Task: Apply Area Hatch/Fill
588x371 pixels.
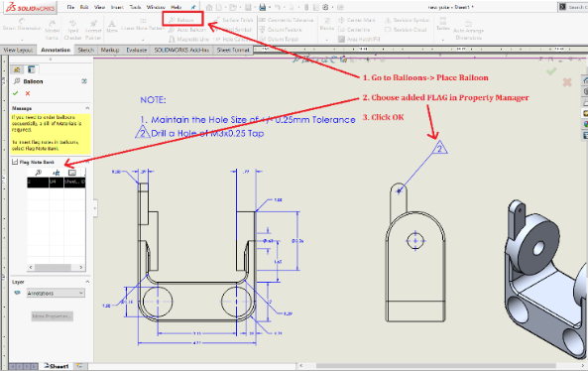Action: click(x=359, y=39)
